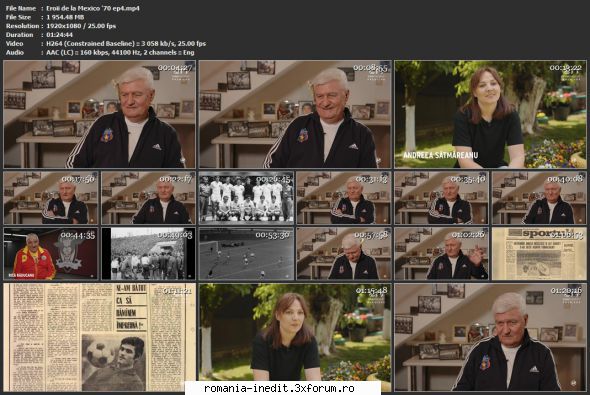Click the audio line starting 'AAC (LC)'
This screenshot has width=590, height=395.
click(120, 52)
